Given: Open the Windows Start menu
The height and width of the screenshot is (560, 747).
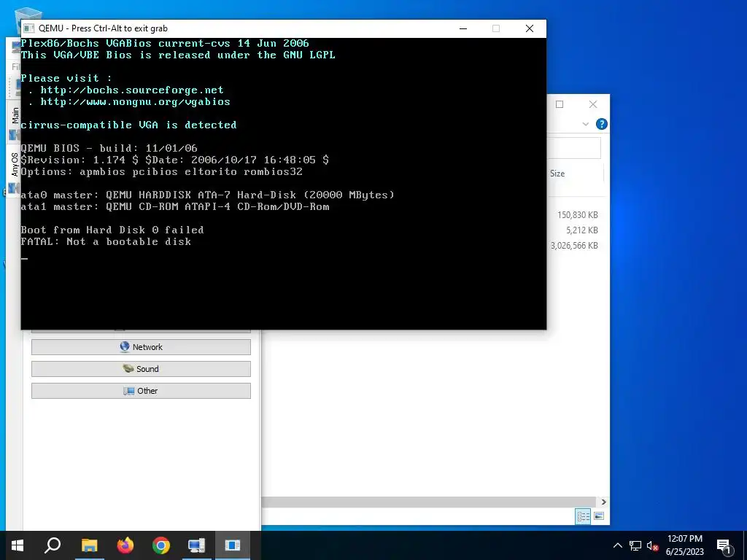Looking at the screenshot, I should click(x=18, y=545).
